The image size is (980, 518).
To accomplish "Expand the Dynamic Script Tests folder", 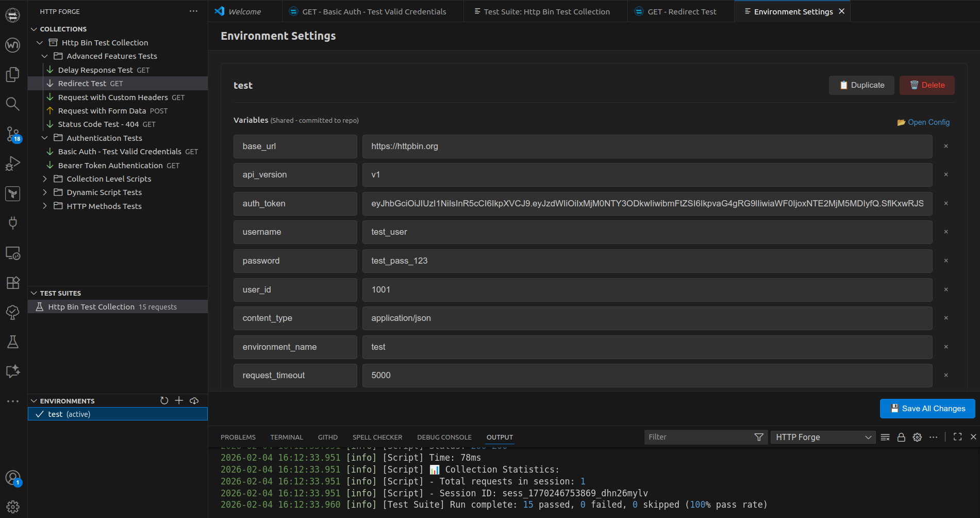I will click(45, 192).
